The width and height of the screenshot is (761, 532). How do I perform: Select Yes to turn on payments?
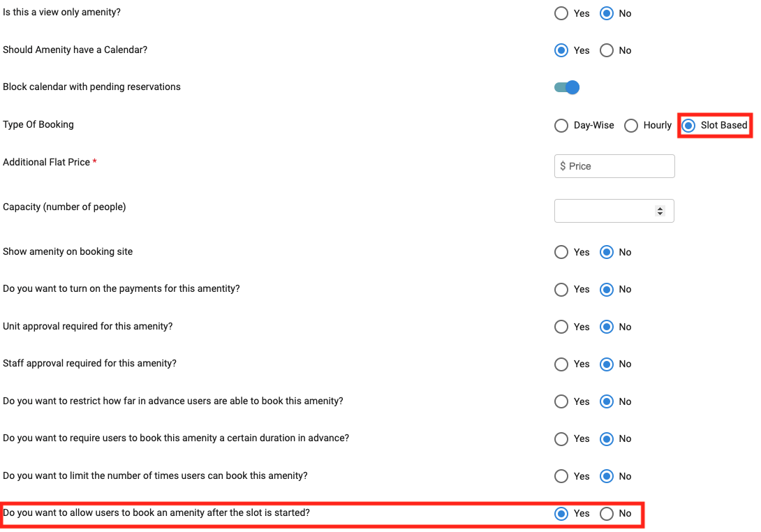tap(561, 289)
